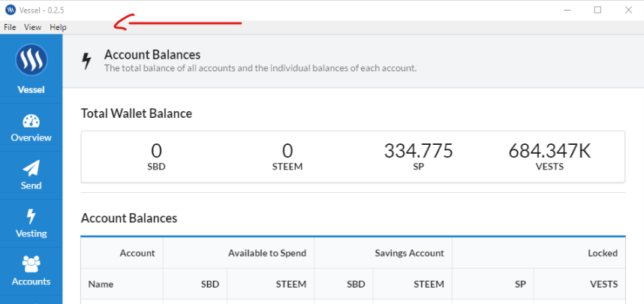
Task: Select the Overview sidebar label
Action: pos(32,137)
